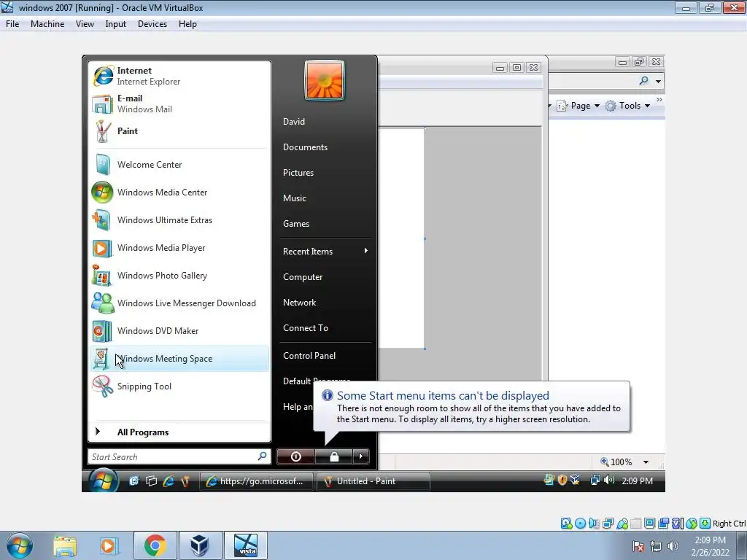Image resolution: width=747 pixels, height=560 pixels.
Task: Launch Windows DVD Maker
Action: point(179,331)
